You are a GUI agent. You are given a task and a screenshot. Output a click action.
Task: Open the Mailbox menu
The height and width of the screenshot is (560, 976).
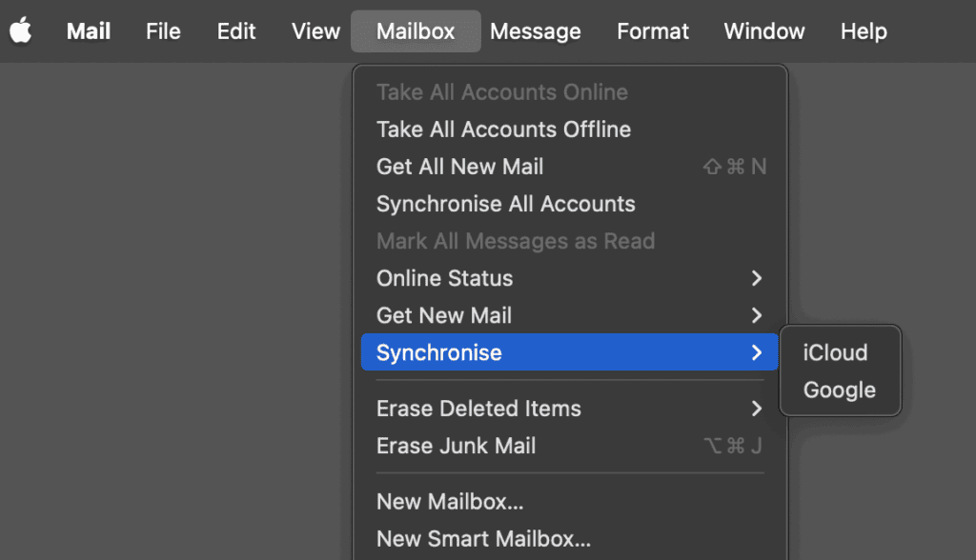coord(416,30)
